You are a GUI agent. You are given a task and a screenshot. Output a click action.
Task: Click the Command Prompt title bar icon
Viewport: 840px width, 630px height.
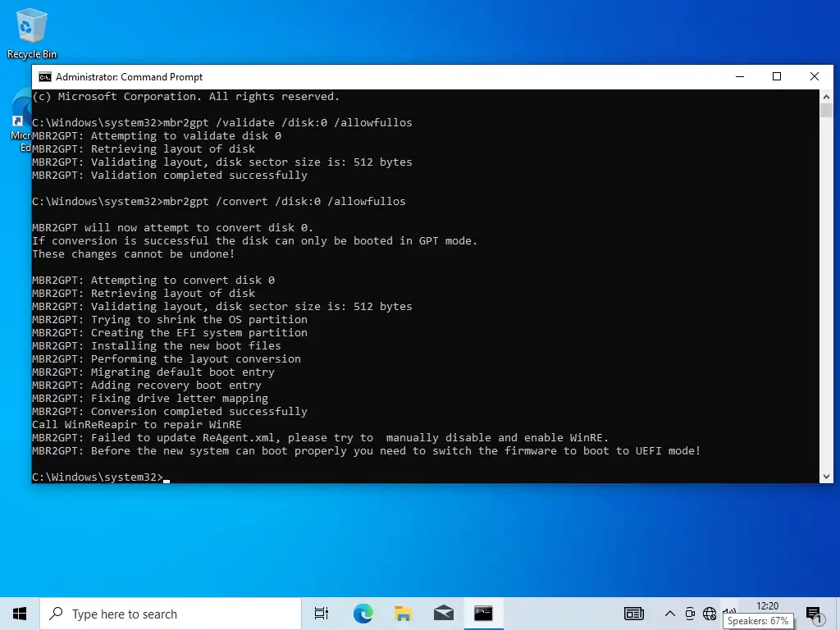point(45,77)
